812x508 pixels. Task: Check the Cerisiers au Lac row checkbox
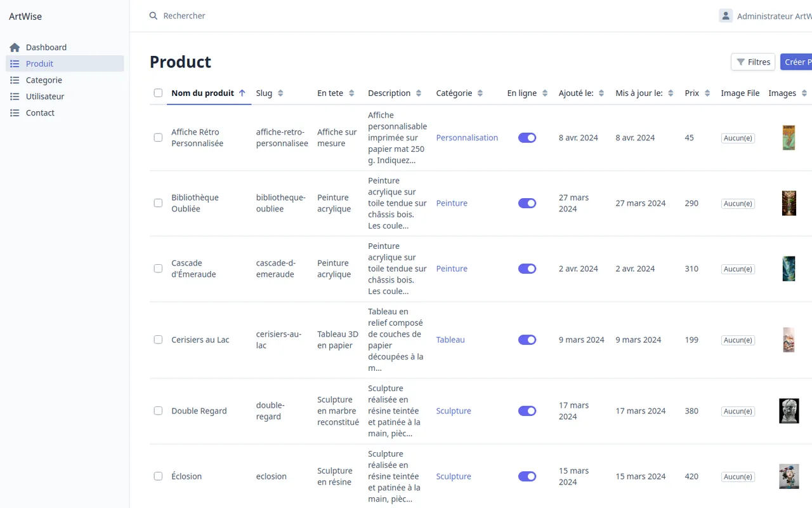click(x=158, y=340)
